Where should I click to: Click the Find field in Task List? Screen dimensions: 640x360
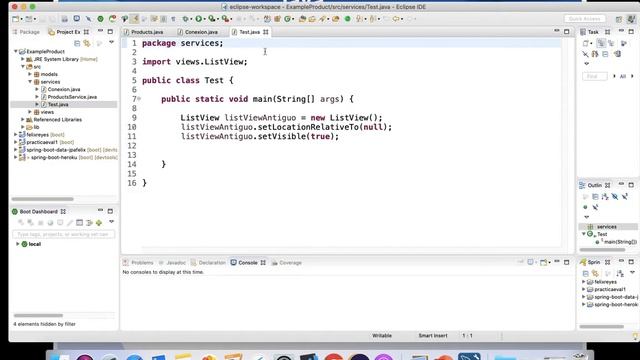tap(595, 76)
